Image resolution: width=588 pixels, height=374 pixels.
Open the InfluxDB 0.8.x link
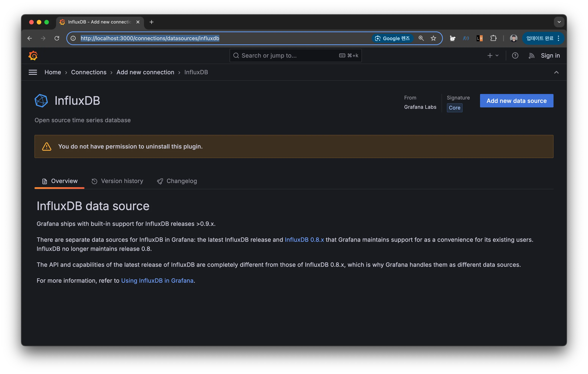tap(304, 240)
